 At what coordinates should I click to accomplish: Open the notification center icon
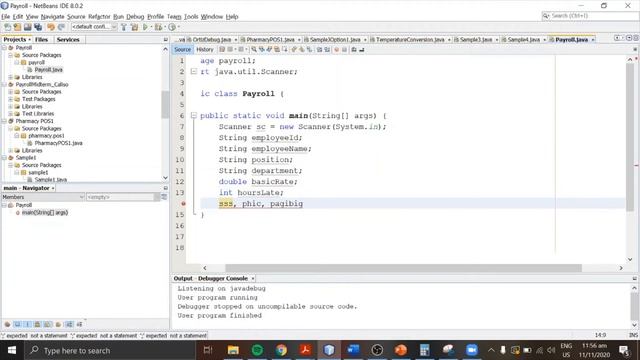click(624, 350)
